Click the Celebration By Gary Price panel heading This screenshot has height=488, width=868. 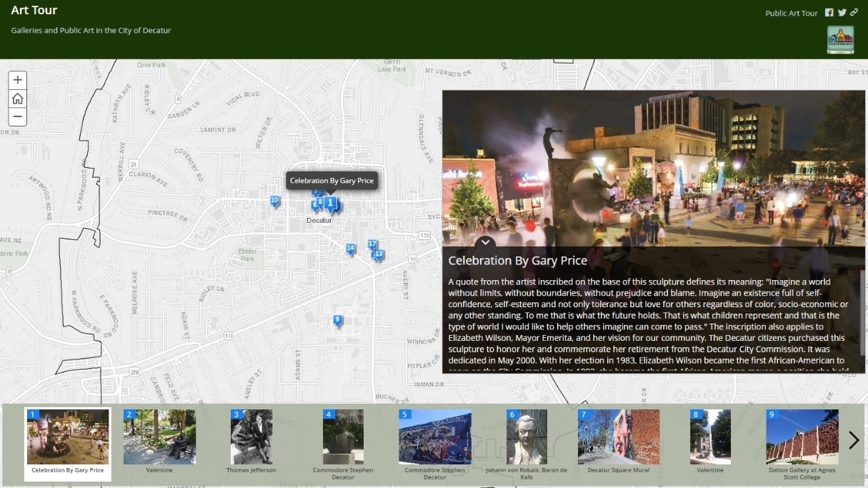(518, 261)
